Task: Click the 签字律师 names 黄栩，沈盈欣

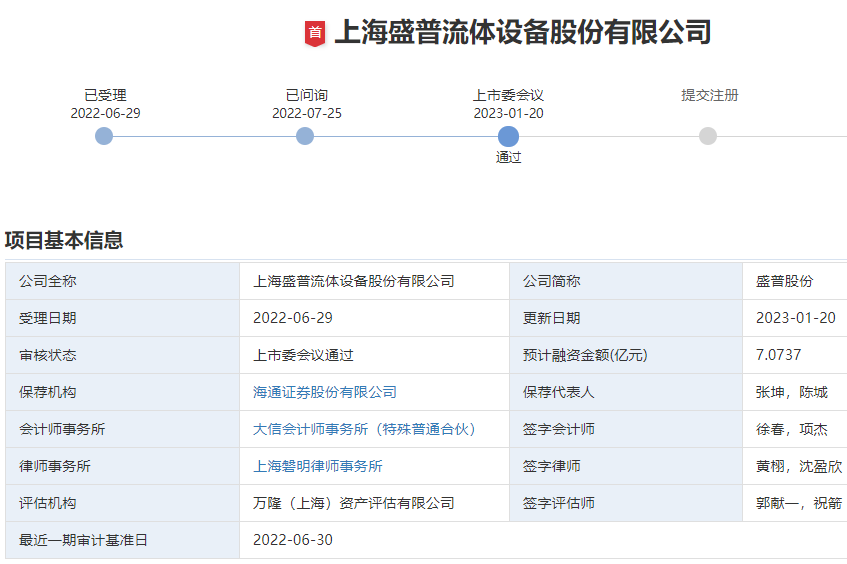Action: pyautogui.click(x=798, y=466)
